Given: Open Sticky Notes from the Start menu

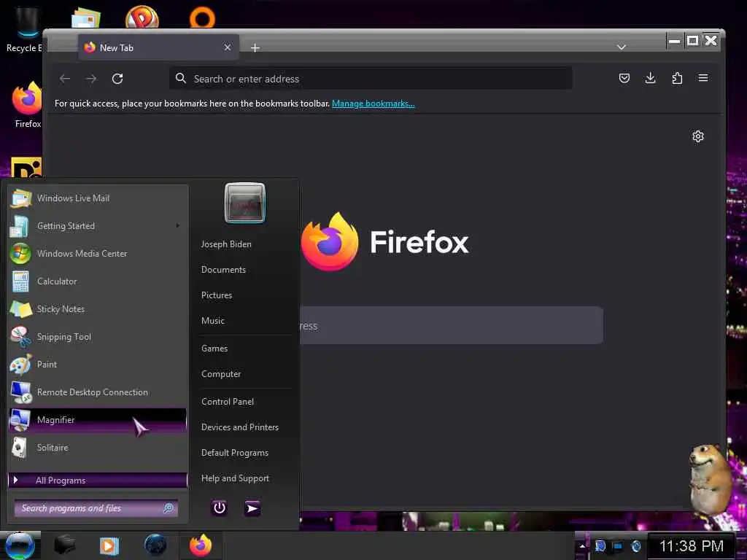Looking at the screenshot, I should (98, 309).
